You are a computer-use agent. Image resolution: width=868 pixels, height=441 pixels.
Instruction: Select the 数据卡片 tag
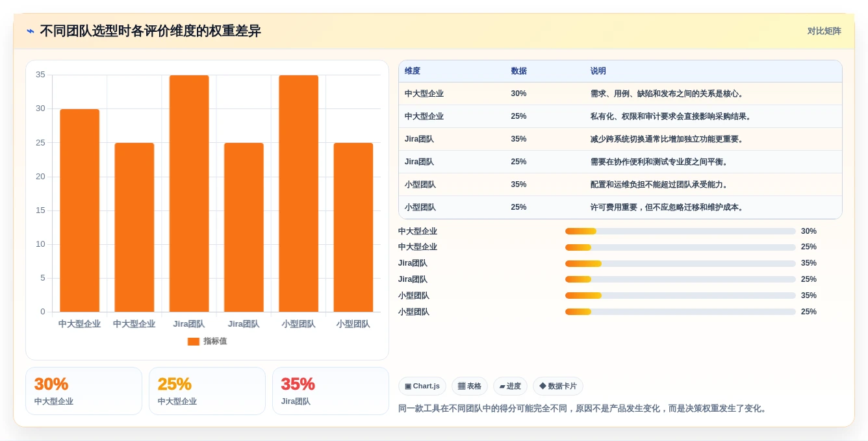pyautogui.click(x=558, y=386)
